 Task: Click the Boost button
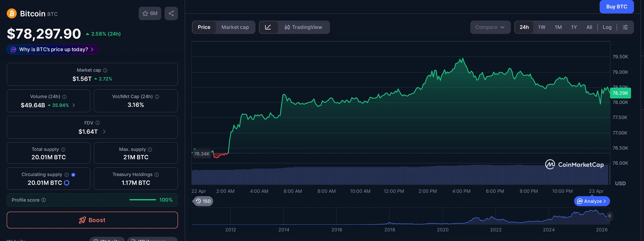click(x=92, y=220)
